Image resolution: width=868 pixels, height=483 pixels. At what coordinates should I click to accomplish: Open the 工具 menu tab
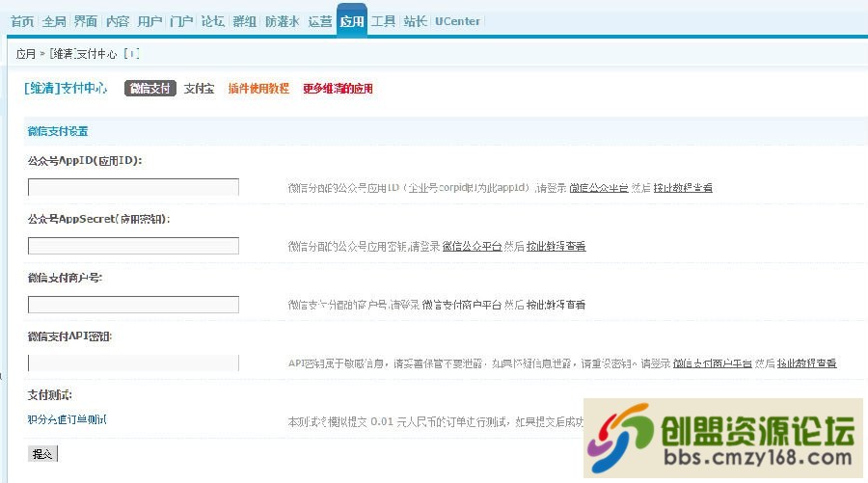[383, 21]
